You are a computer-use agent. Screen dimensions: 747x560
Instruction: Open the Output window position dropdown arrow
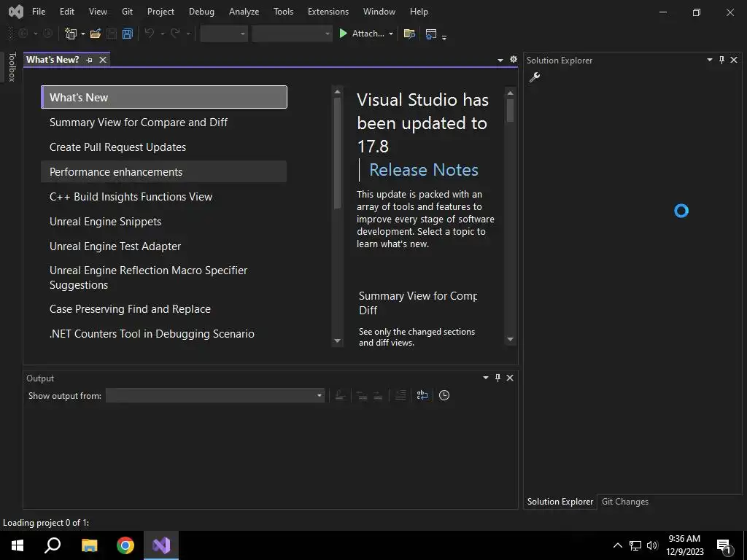coord(486,378)
